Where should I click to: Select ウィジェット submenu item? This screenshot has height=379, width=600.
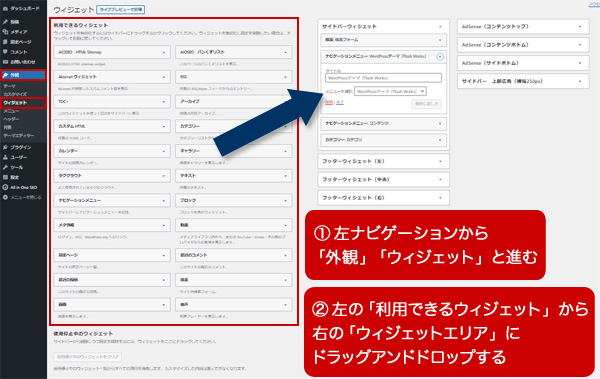(15, 103)
